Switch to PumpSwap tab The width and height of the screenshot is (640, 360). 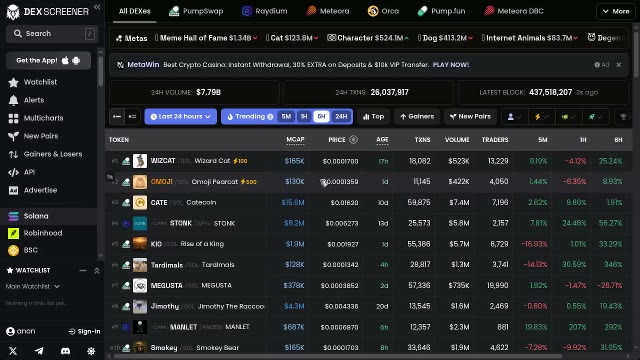pos(196,11)
